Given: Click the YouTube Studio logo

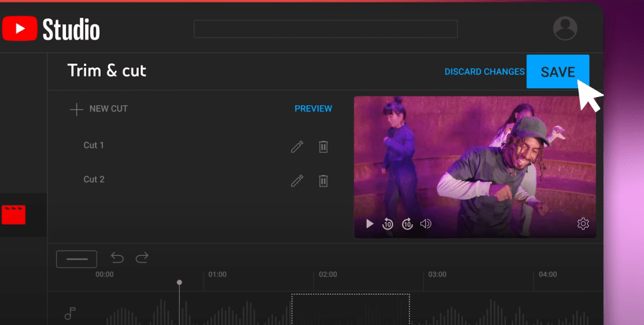Looking at the screenshot, I should (50, 29).
